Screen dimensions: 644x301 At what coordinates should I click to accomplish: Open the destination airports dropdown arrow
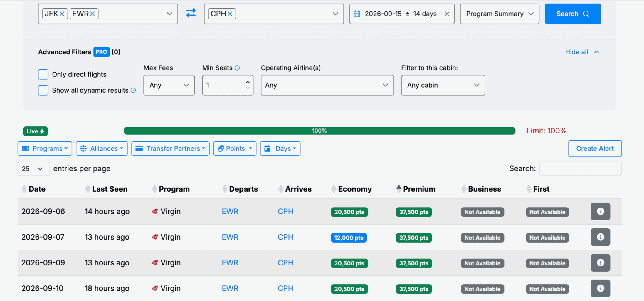(335, 14)
